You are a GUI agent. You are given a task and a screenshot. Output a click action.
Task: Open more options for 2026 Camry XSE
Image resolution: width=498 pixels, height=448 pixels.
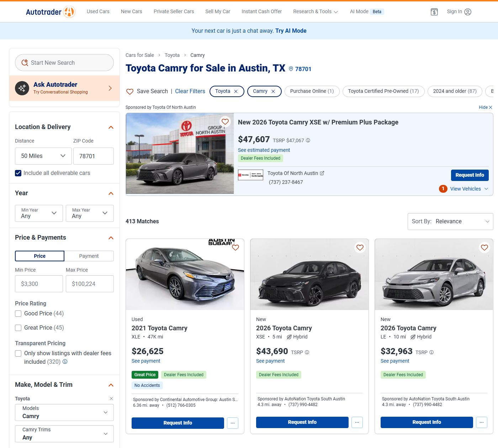click(357, 422)
